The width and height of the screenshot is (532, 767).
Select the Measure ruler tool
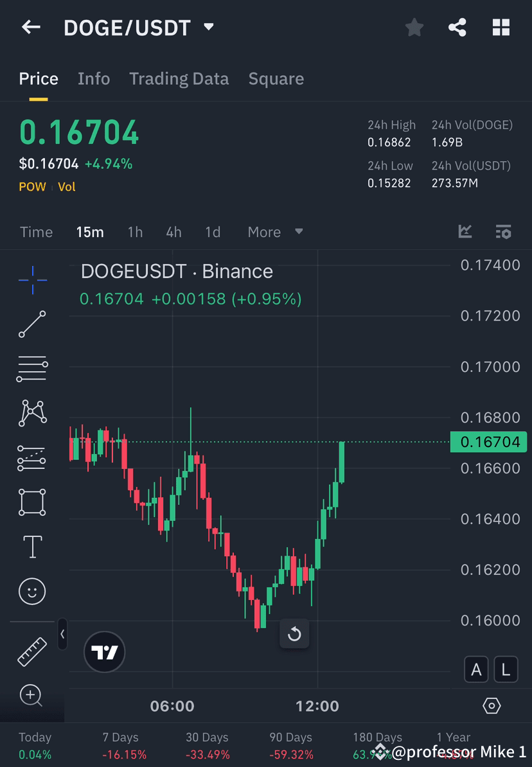[x=32, y=651]
